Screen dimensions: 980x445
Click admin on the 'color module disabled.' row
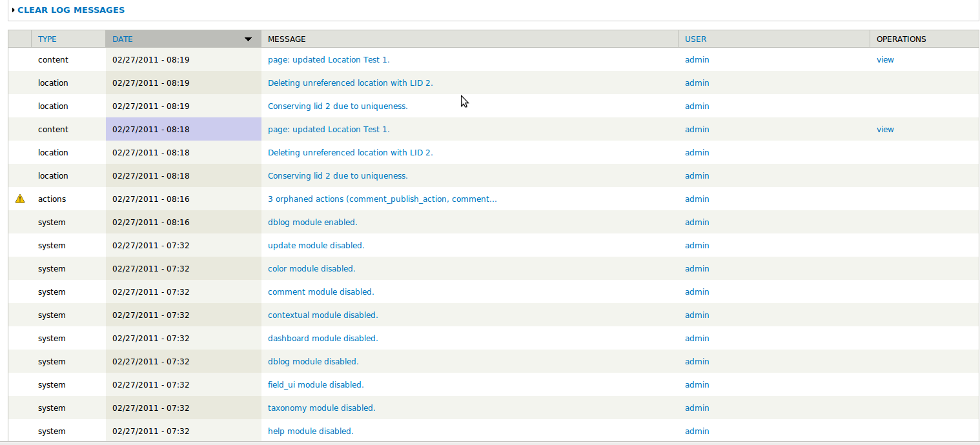(x=697, y=268)
